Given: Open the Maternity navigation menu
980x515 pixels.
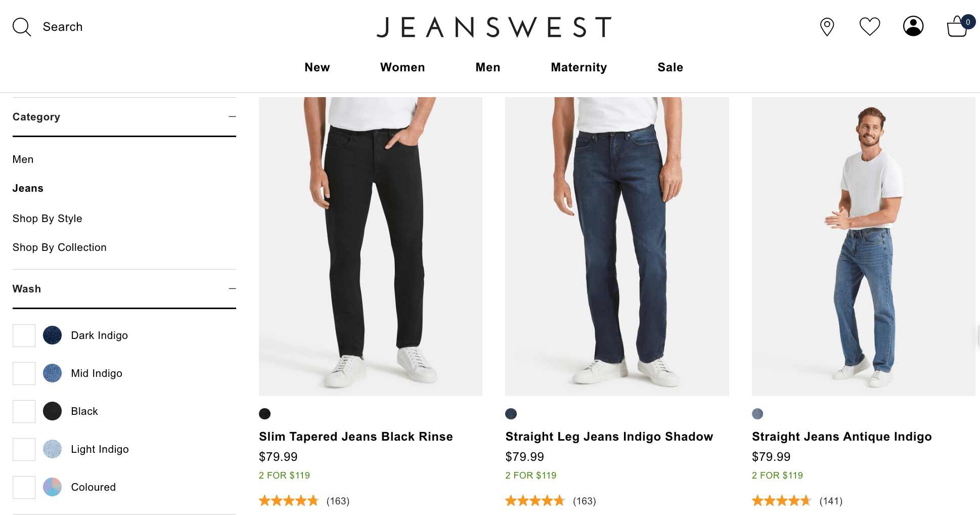Looking at the screenshot, I should 578,67.
